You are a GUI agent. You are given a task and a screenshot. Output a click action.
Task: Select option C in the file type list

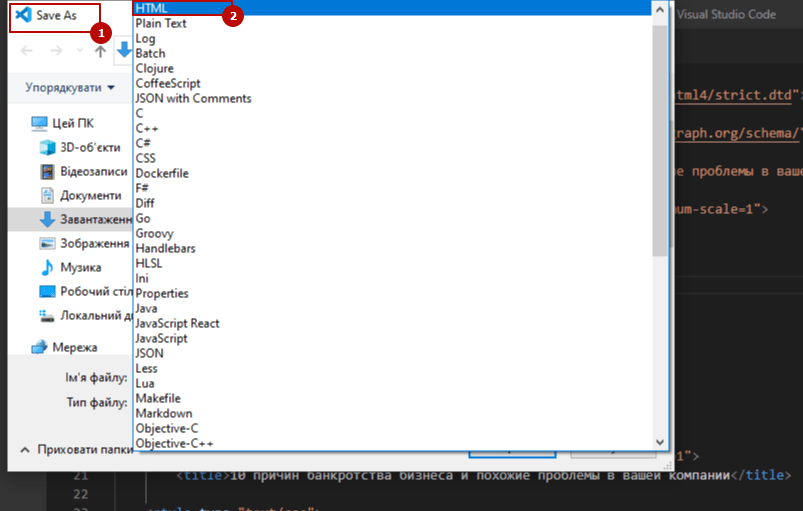(x=392, y=113)
